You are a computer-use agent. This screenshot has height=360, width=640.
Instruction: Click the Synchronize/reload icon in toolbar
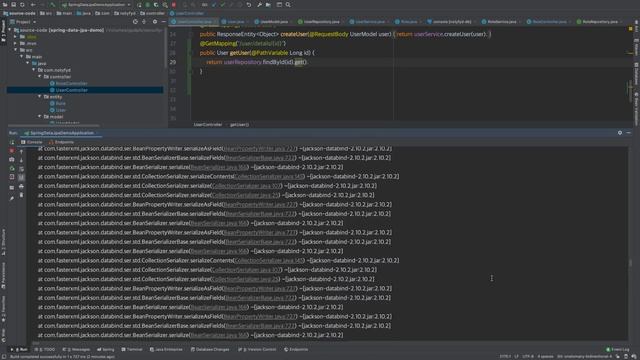[22, 5]
